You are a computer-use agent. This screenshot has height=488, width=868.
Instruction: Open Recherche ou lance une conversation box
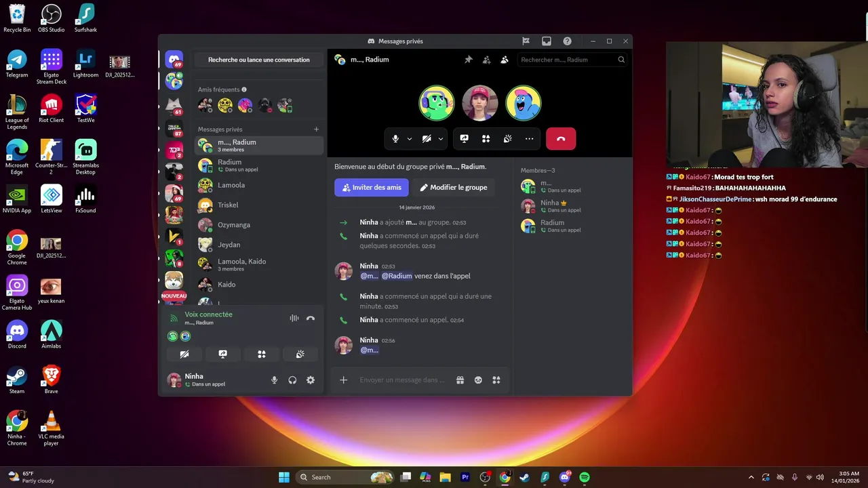pyautogui.click(x=258, y=60)
